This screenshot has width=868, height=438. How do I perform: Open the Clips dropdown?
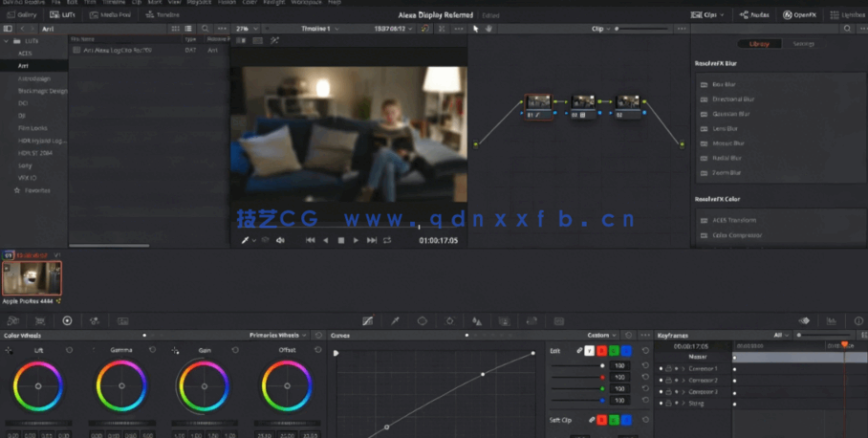(x=707, y=15)
